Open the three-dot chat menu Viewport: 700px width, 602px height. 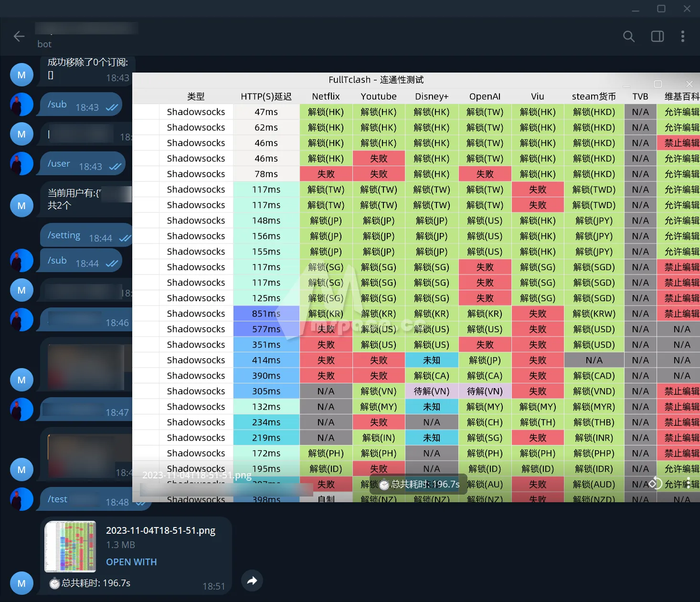point(683,36)
